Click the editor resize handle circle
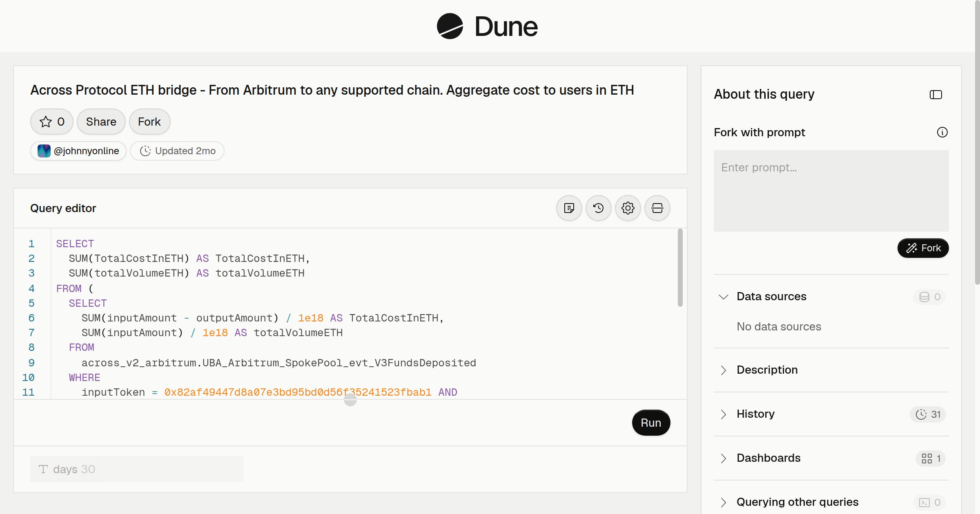 click(x=350, y=400)
